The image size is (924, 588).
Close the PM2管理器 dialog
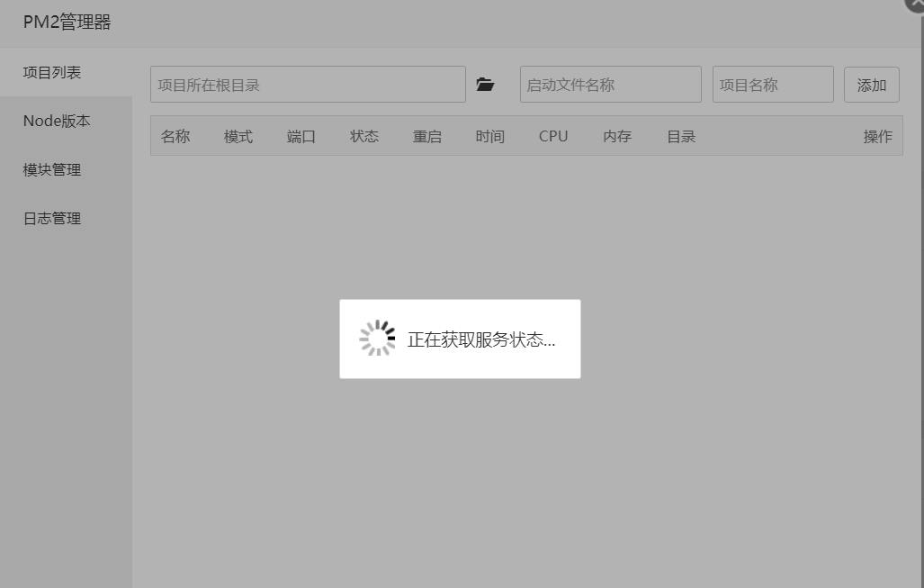coord(915,4)
